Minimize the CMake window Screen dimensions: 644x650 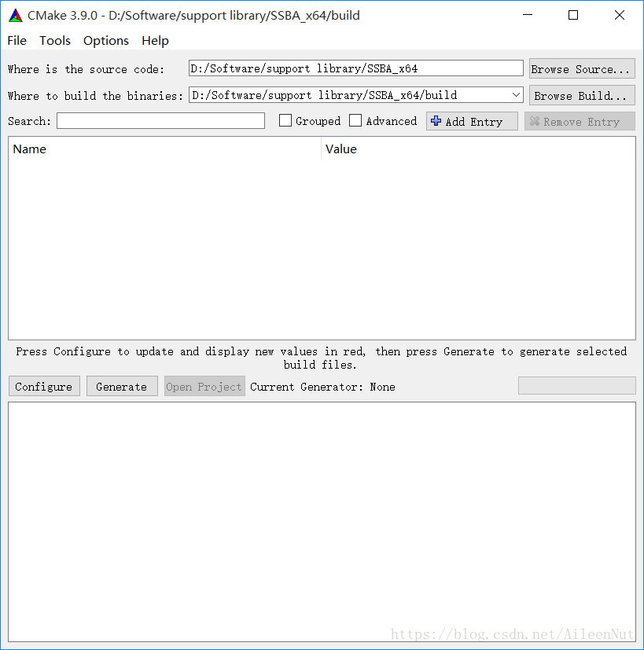pos(528,16)
